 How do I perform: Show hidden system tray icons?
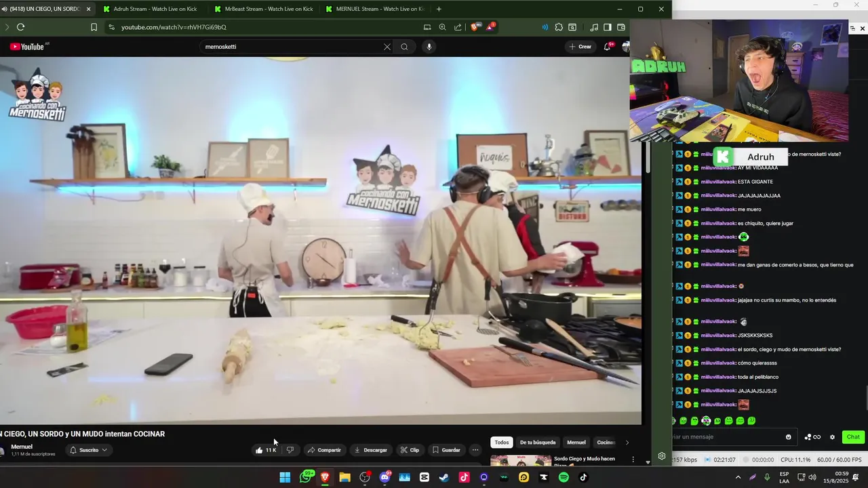pyautogui.click(x=738, y=477)
